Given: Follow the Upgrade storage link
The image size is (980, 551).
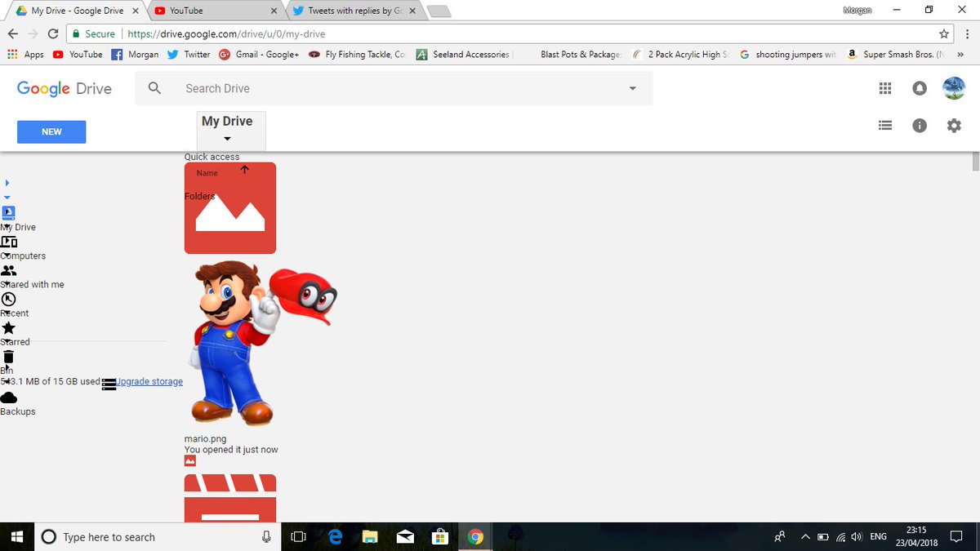Looking at the screenshot, I should pos(149,381).
